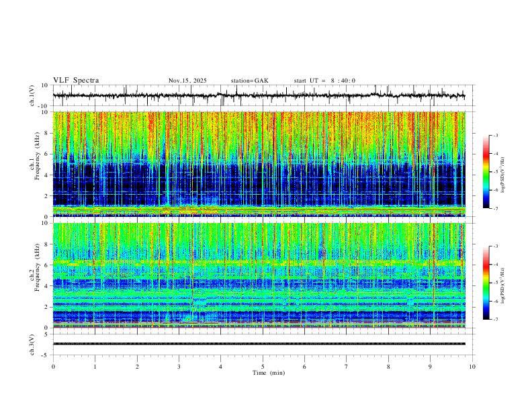Click the "VLF Spectra" plot title

coord(76,81)
